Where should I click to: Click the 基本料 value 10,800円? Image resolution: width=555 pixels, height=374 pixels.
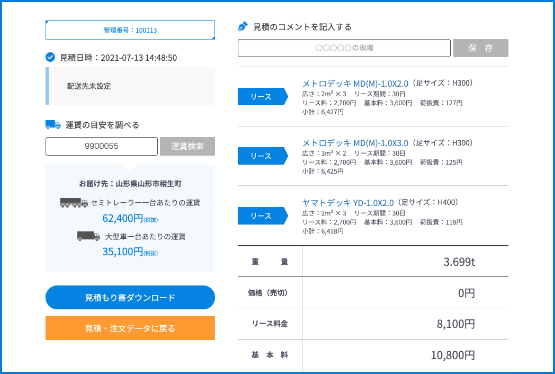[x=453, y=355]
